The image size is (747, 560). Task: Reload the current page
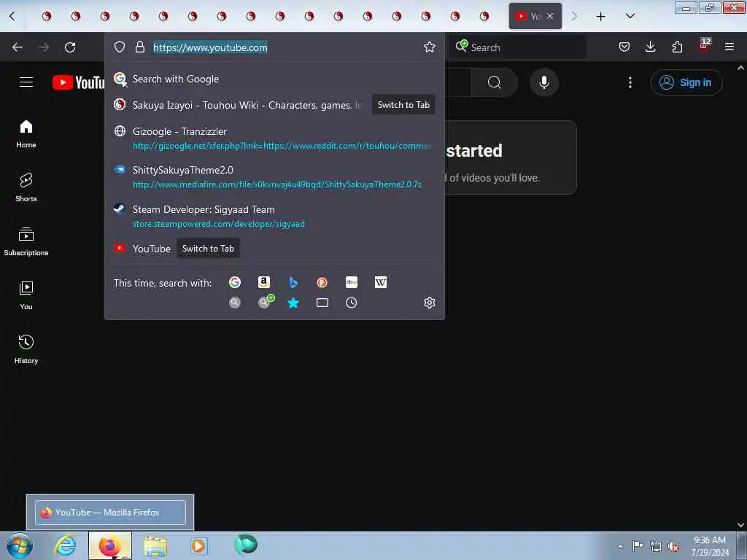70,47
